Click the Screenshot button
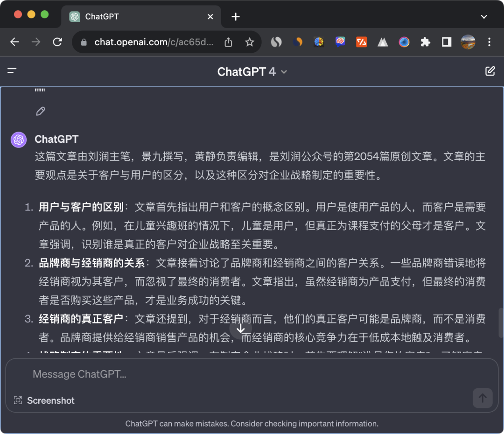 [x=44, y=400]
